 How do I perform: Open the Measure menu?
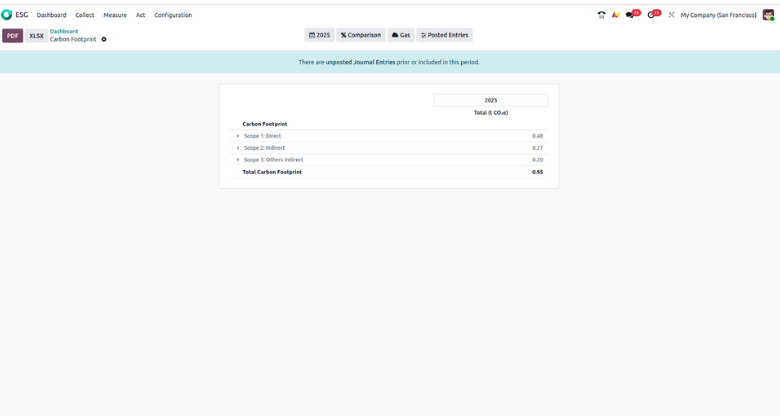click(x=115, y=15)
